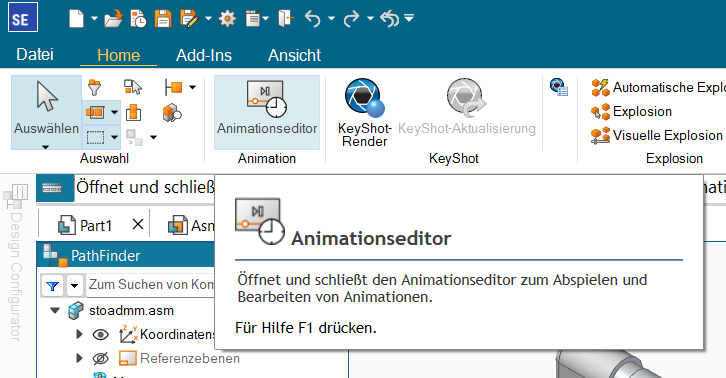Click the Design Configurator side tab
The height and width of the screenshot is (378, 726).
[x=16, y=264]
